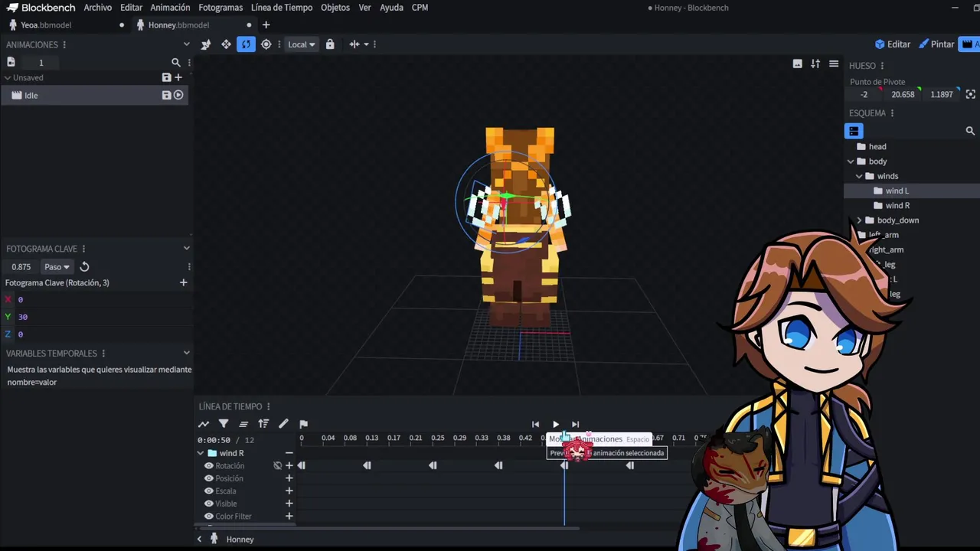Click the reset keyframe icon
980x551 pixels.
click(x=85, y=267)
